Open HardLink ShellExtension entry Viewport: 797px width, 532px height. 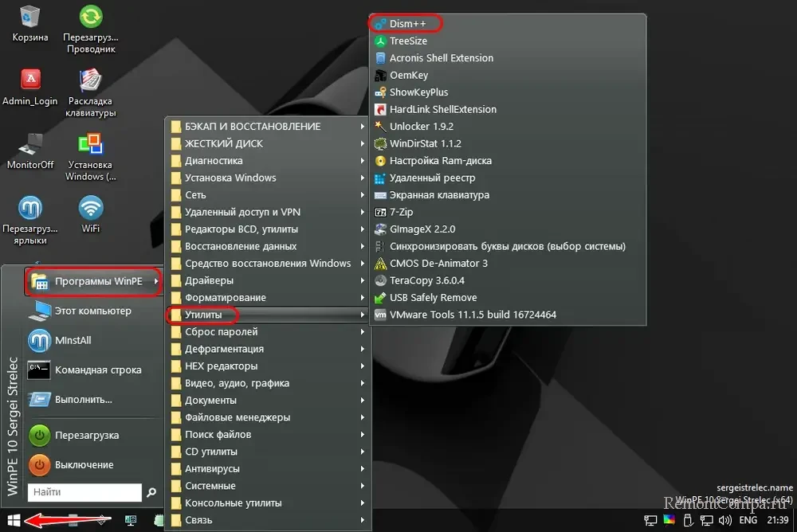coord(508,109)
